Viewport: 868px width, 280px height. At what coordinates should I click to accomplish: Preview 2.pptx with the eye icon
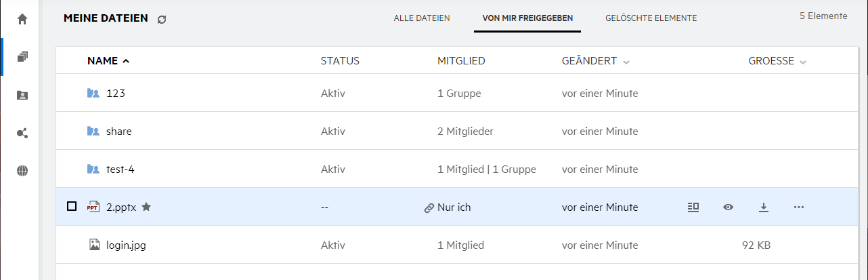point(728,207)
